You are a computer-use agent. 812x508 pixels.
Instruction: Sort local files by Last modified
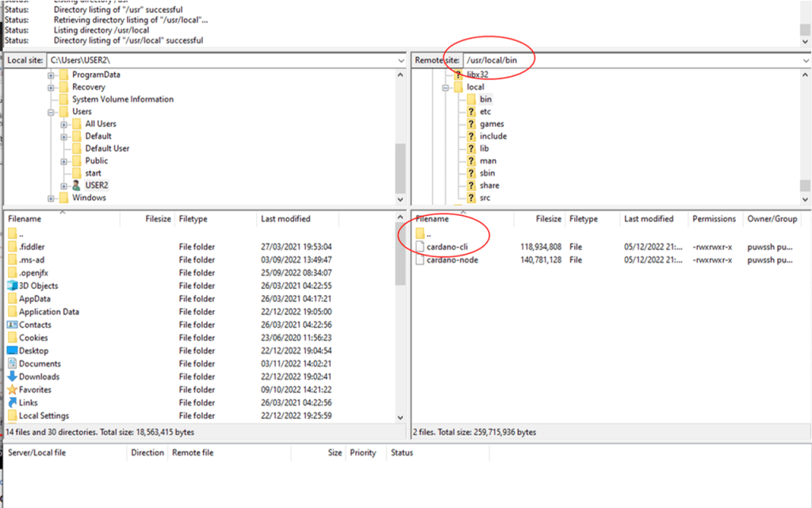coord(285,219)
